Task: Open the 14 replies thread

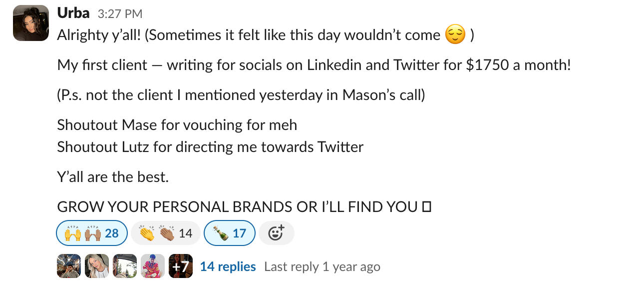Action: click(228, 267)
